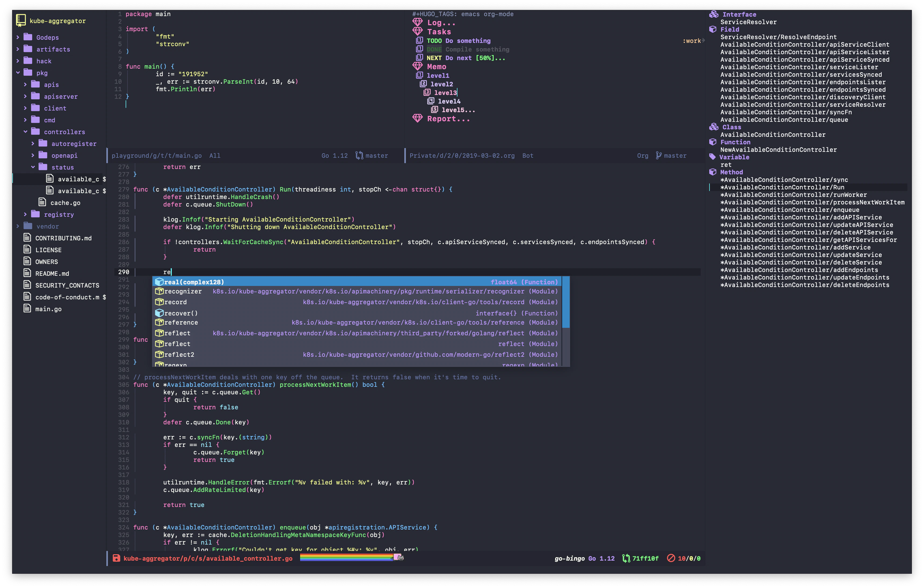Viewport: 924px width, 588px height.
Task: Choose the reflect2 completion entry
Action: (x=357, y=355)
